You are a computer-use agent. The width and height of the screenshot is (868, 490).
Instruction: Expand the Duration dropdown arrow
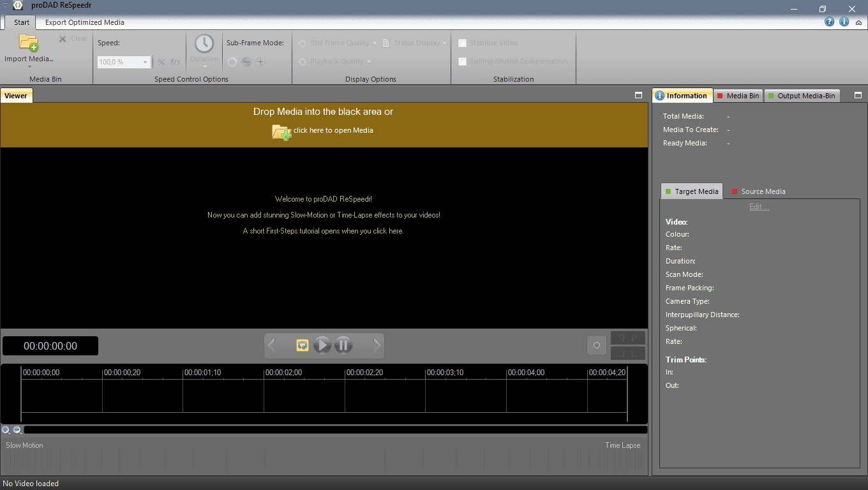tap(205, 67)
